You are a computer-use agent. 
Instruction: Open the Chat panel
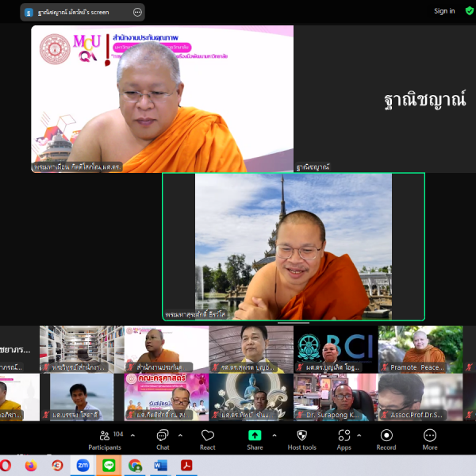(x=163, y=440)
